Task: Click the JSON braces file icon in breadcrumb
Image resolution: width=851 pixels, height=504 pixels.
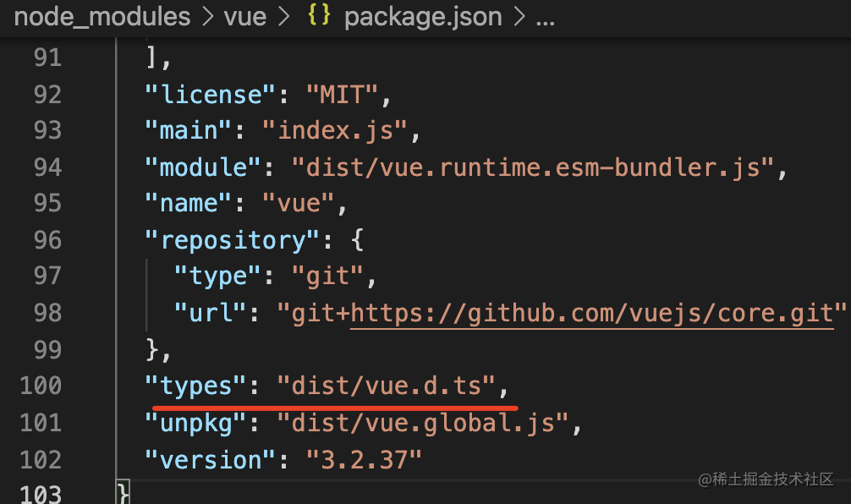Action: (x=319, y=15)
